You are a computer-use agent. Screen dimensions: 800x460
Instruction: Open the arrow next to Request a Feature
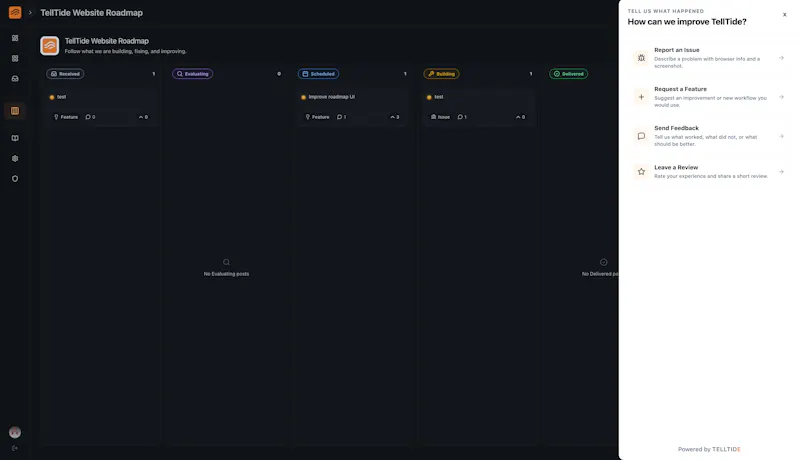[781, 97]
